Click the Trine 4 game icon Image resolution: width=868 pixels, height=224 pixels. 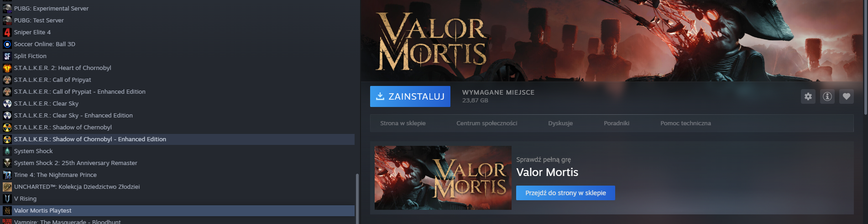pos(7,175)
